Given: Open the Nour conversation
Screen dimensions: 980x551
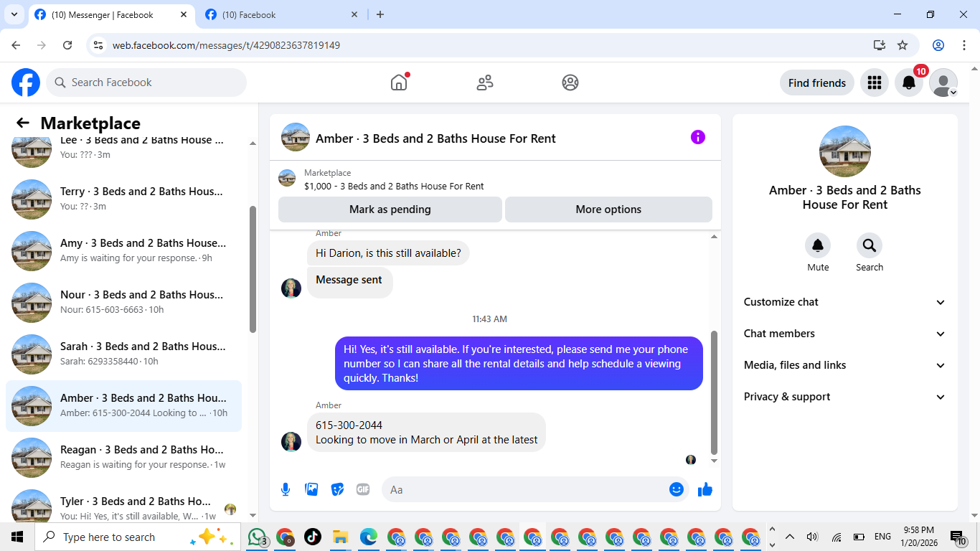Looking at the screenshot, I should click(124, 303).
